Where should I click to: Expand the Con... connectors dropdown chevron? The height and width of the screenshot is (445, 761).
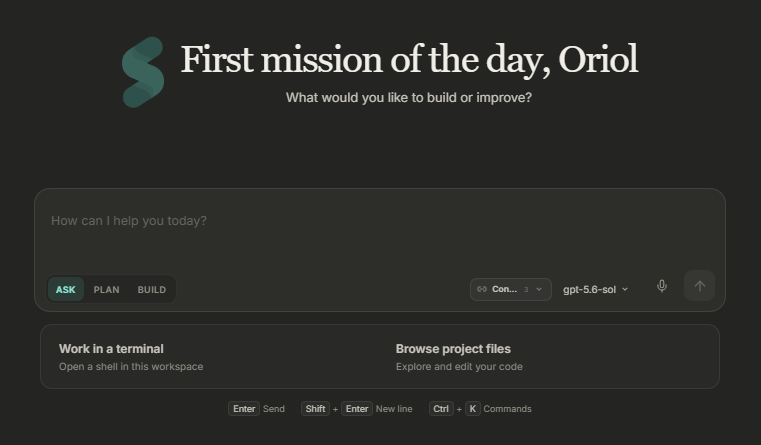tap(539, 289)
